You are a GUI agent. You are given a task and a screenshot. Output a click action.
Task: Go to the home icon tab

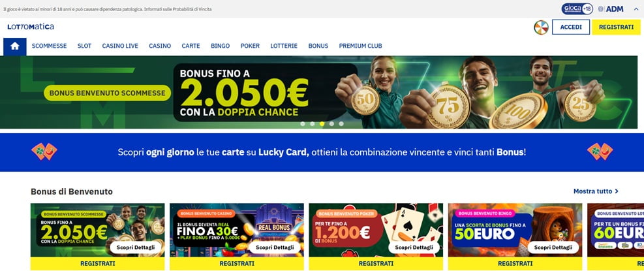click(15, 46)
